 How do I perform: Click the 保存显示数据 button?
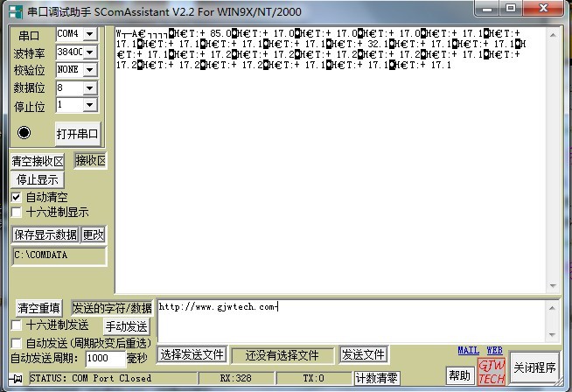tap(45, 234)
